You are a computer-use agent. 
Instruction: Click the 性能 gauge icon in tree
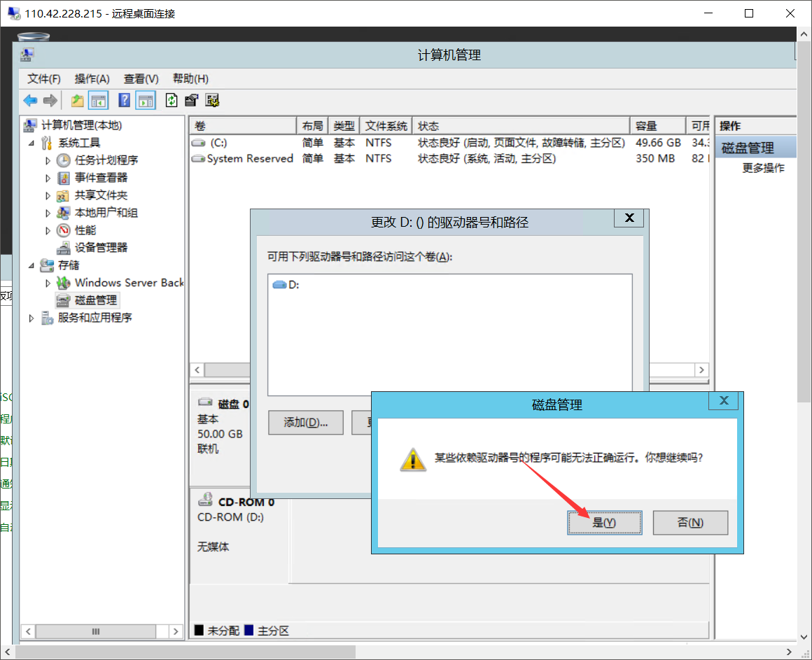64,230
